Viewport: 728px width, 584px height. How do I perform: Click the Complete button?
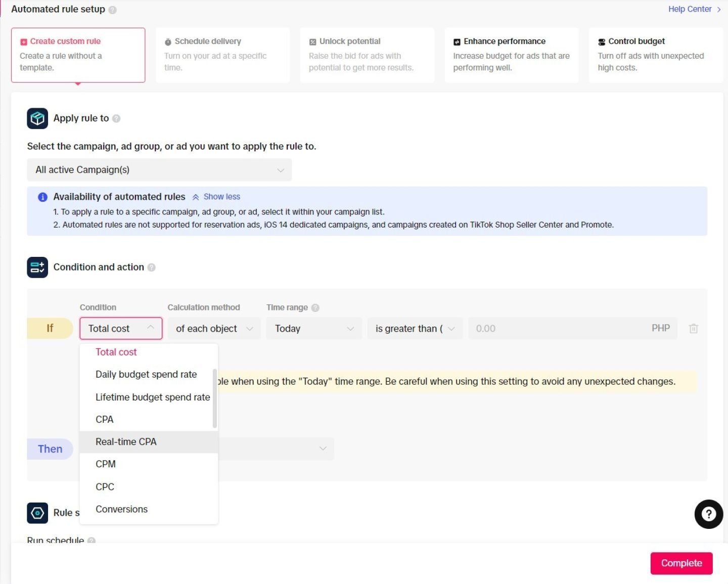point(681,563)
